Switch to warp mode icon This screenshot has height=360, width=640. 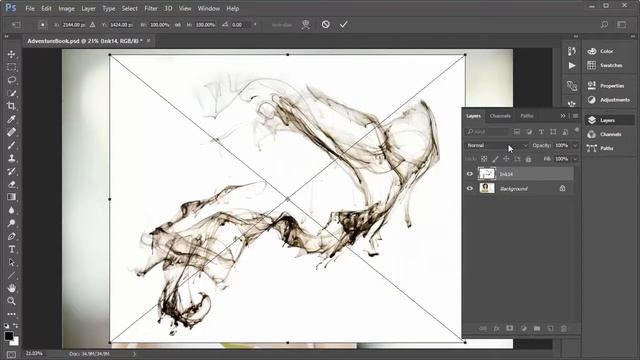(306, 25)
